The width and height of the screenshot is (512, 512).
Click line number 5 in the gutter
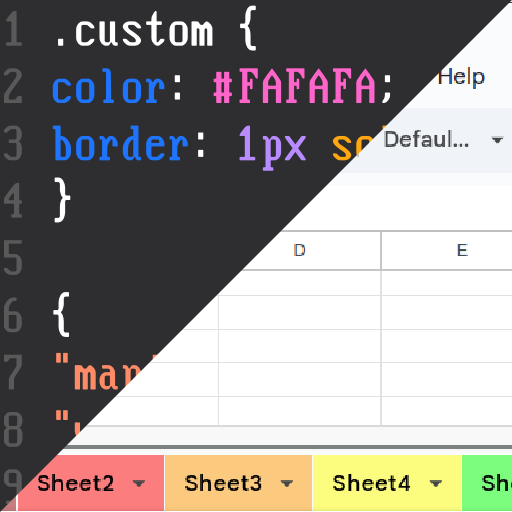coord(13,258)
